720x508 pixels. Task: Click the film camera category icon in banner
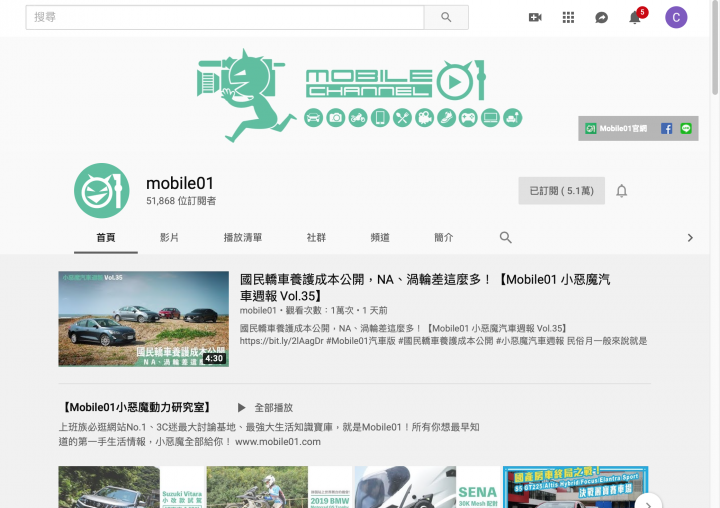pos(424,118)
